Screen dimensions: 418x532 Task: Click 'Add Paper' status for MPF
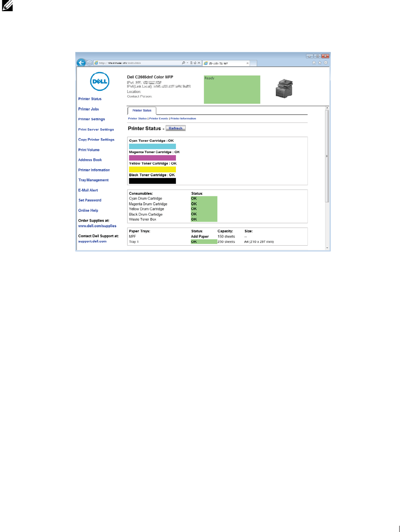click(x=200, y=237)
